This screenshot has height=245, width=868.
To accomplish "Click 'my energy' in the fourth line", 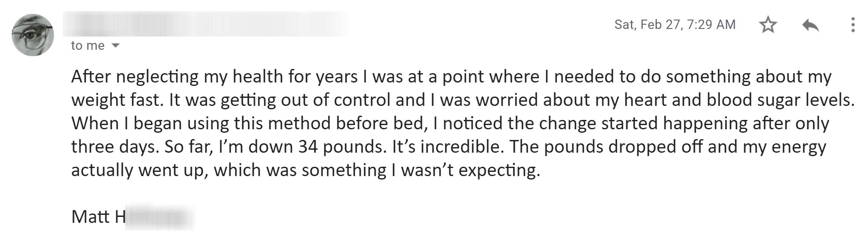I will 784,147.
